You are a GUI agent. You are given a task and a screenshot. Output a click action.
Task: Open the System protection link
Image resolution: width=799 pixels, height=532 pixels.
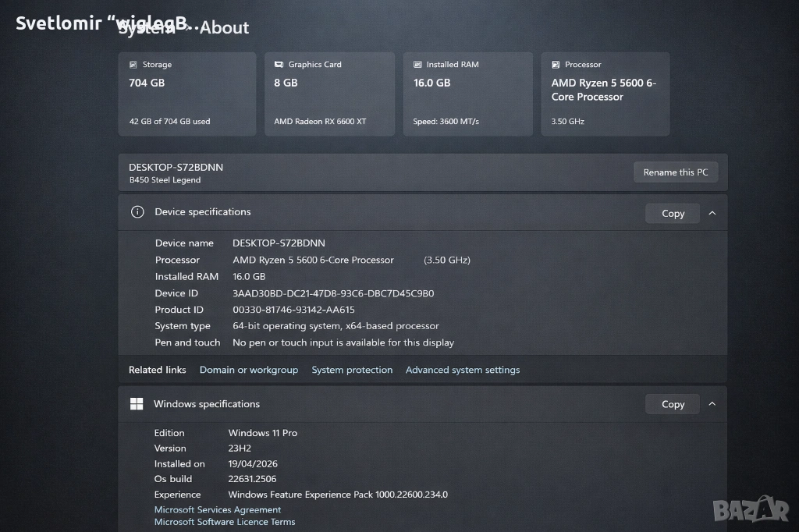[x=352, y=370]
